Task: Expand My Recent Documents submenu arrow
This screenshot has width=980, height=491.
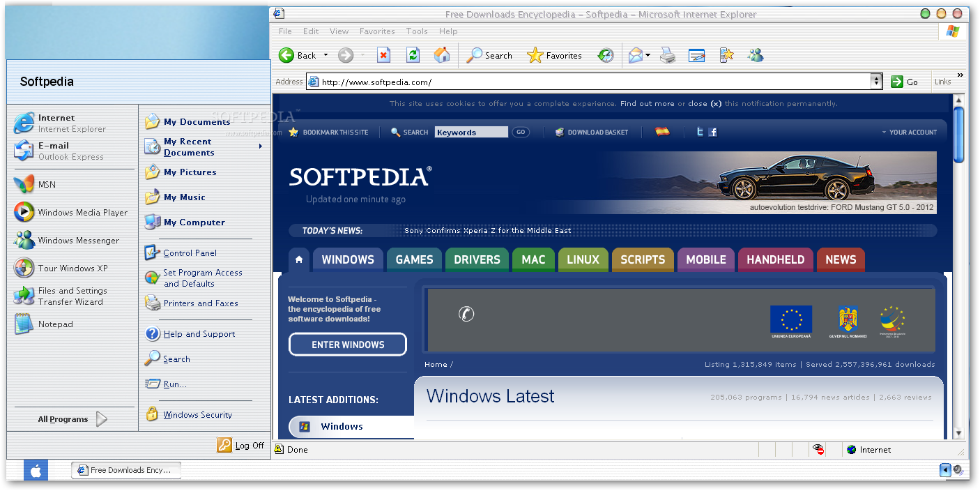Action: pos(261,146)
